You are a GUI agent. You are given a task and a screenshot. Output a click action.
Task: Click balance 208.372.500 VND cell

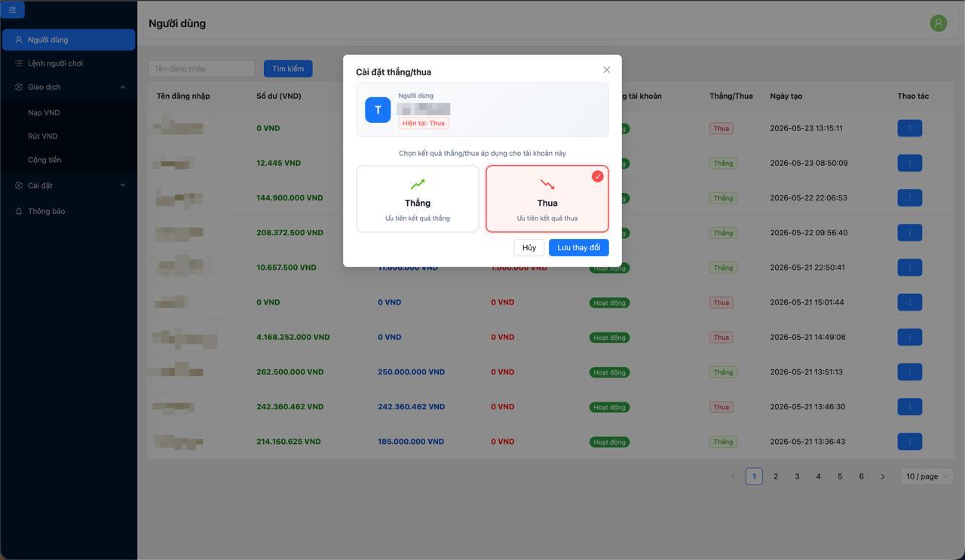coord(289,232)
